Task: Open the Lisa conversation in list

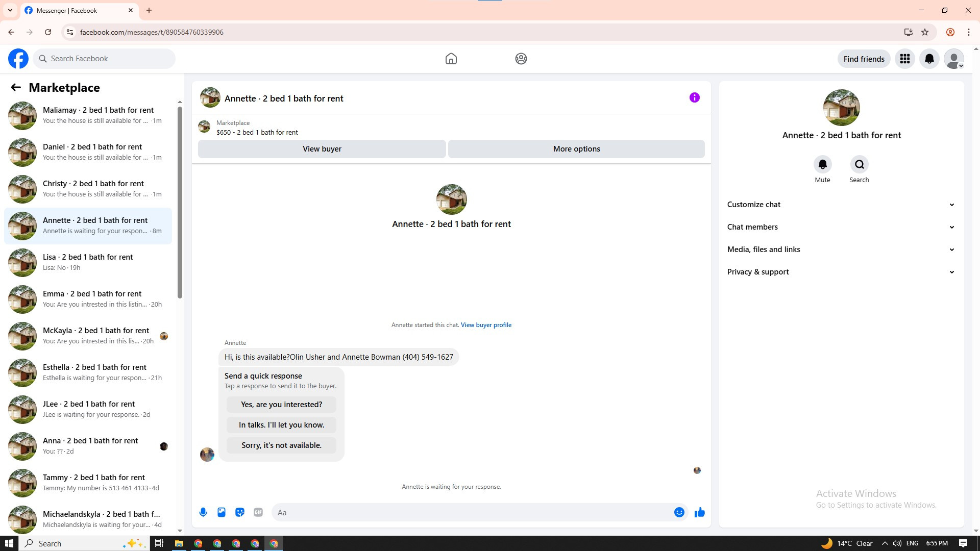Action: click(x=88, y=262)
